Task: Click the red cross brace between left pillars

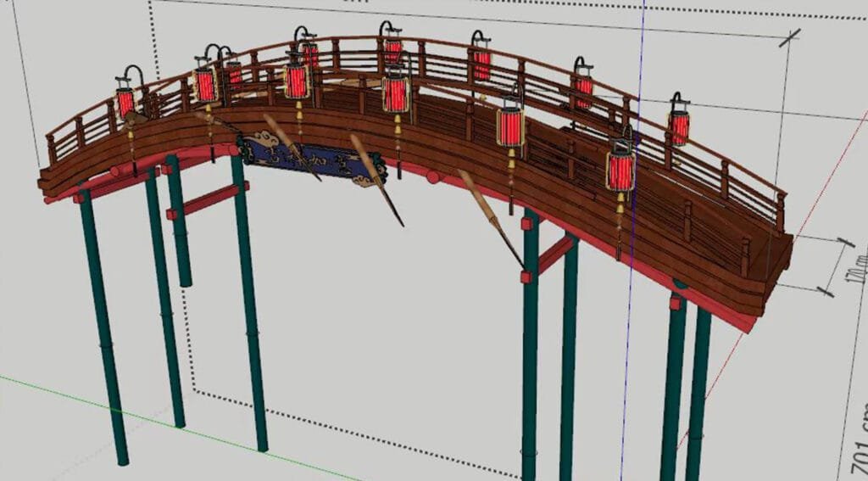Action: (x=203, y=201)
